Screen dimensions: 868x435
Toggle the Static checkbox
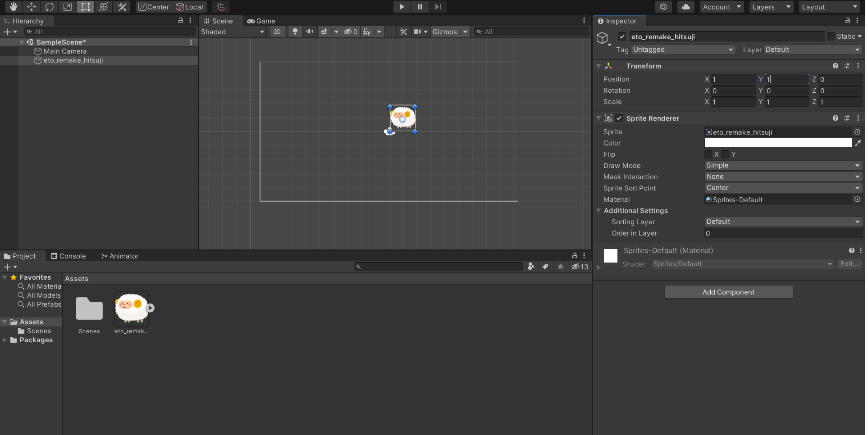tap(831, 36)
